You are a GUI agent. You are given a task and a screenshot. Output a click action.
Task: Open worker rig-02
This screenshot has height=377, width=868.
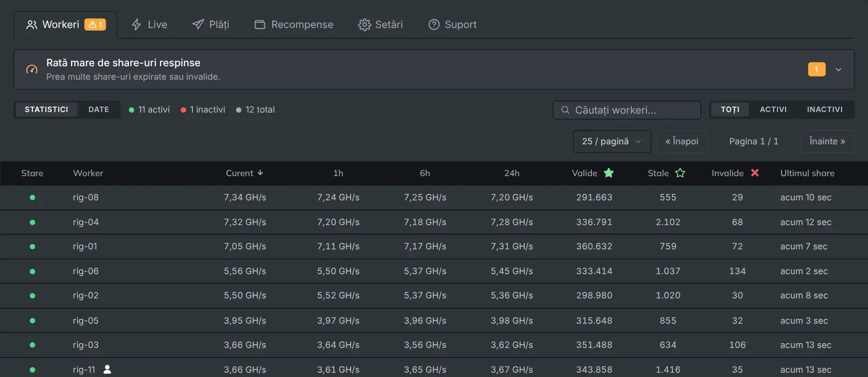click(86, 295)
